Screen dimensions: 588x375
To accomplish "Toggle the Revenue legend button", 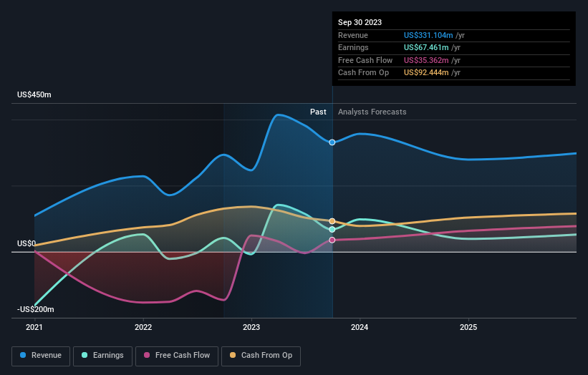I will click(41, 356).
